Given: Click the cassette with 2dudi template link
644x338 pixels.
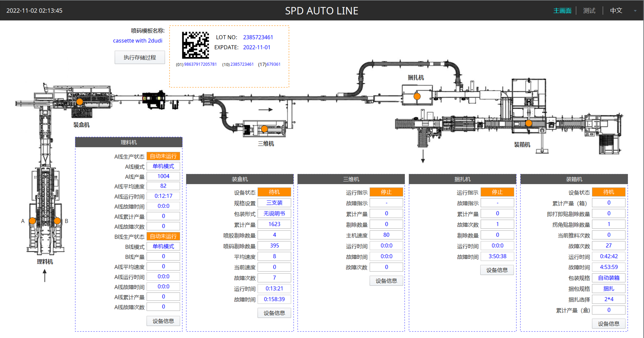Looking at the screenshot, I should (x=138, y=41).
